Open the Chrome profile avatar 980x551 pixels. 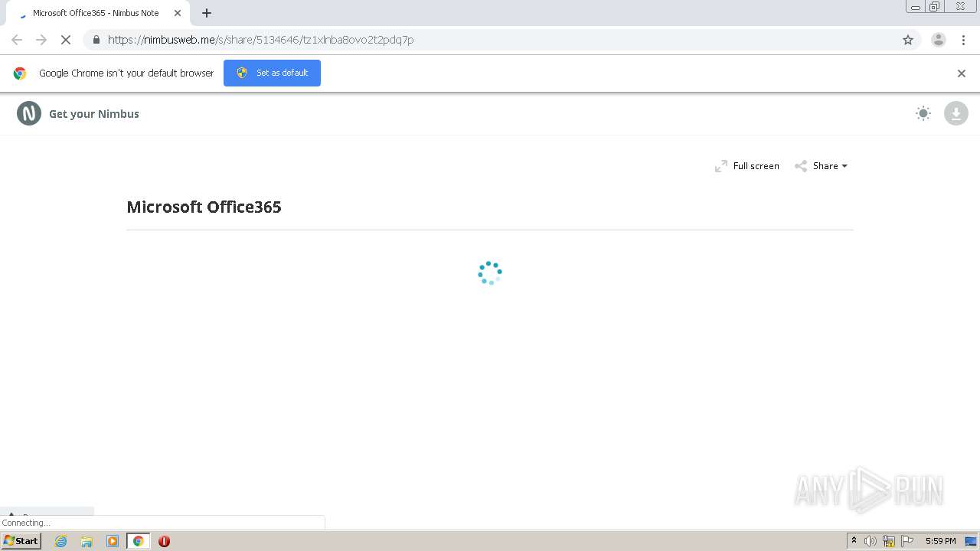(x=939, y=40)
